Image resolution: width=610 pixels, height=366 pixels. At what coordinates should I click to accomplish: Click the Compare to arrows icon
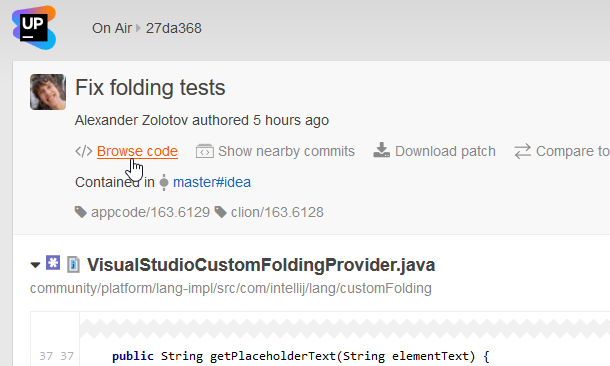click(522, 151)
